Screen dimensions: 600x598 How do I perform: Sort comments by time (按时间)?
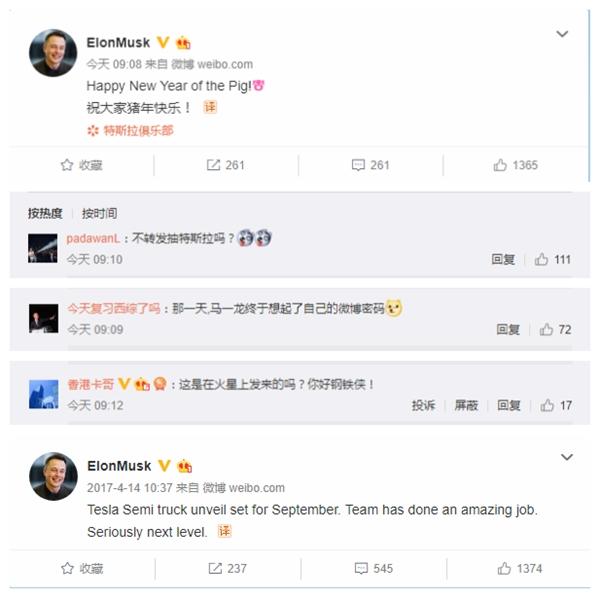pyautogui.click(x=99, y=213)
